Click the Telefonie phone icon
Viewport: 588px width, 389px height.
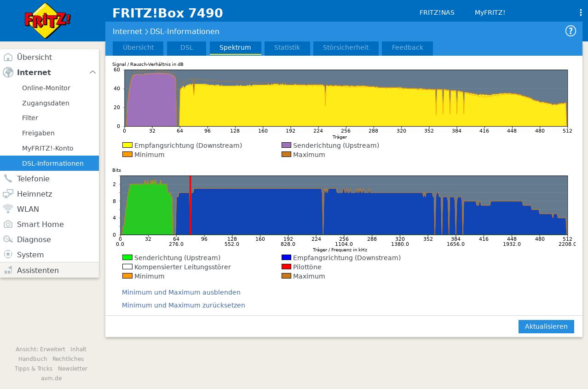click(x=8, y=179)
